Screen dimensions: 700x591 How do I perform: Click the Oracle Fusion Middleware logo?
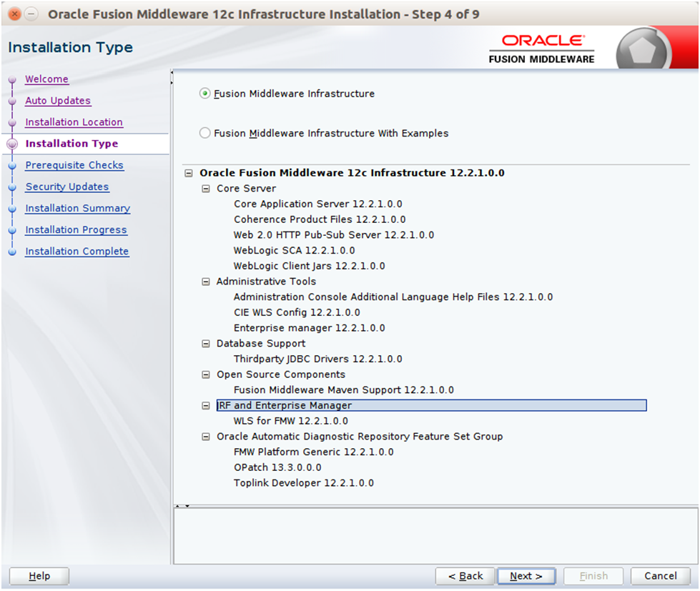(541, 49)
